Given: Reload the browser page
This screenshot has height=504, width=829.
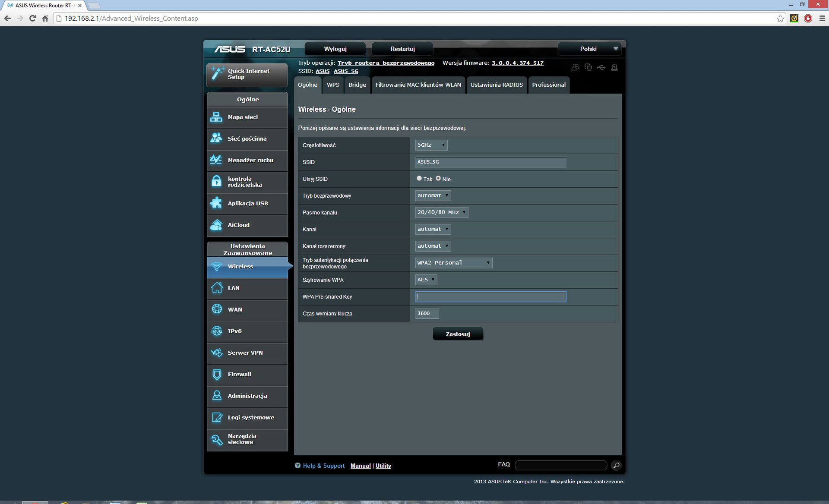Looking at the screenshot, I should (32, 18).
